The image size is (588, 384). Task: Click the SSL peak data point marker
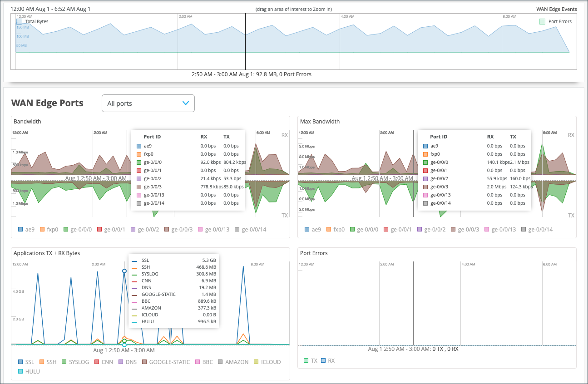[x=124, y=271]
